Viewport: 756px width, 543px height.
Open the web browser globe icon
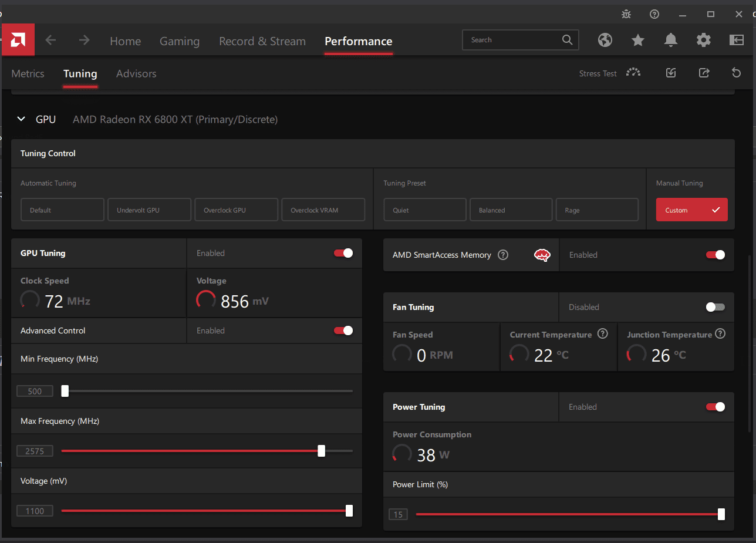tap(605, 40)
